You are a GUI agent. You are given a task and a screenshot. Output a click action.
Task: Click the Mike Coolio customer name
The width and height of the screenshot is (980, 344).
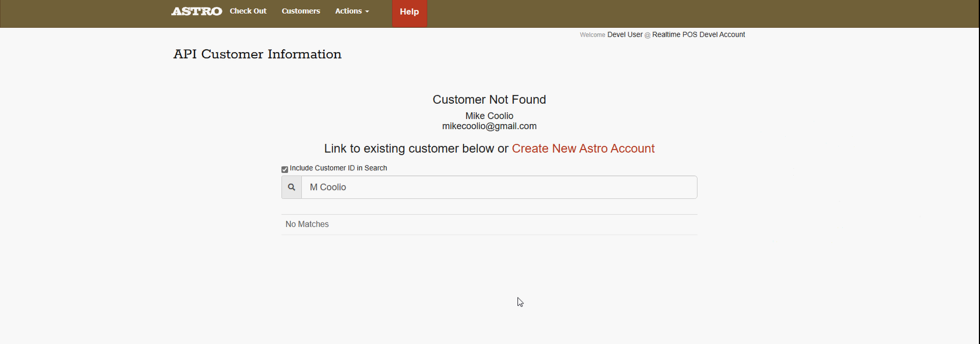(x=489, y=116)
